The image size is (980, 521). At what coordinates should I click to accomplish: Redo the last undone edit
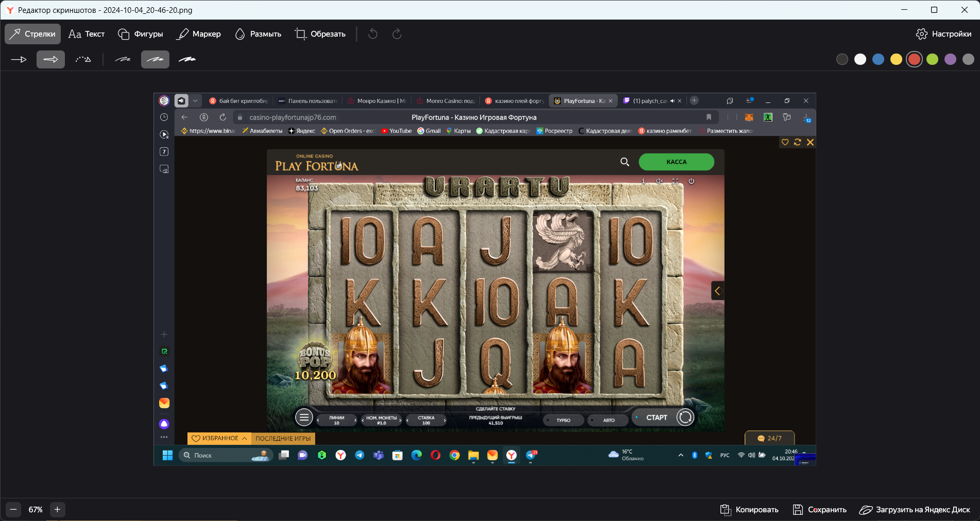[x=397, y=34]
